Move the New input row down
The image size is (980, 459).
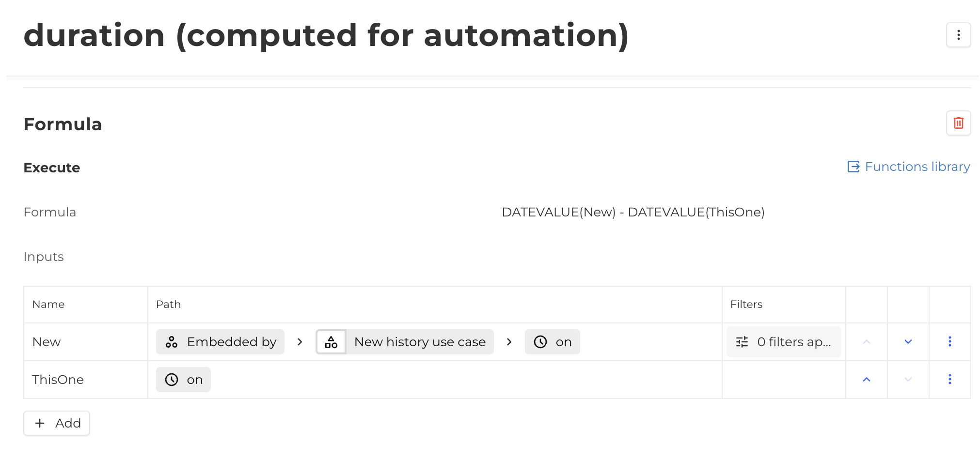pyautogui.click(x=908, y=342)
